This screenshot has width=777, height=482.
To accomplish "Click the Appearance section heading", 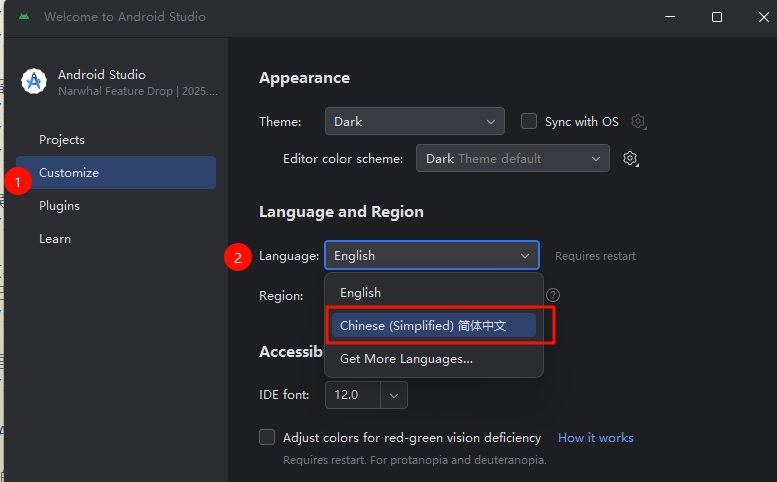I will (304, 78).
